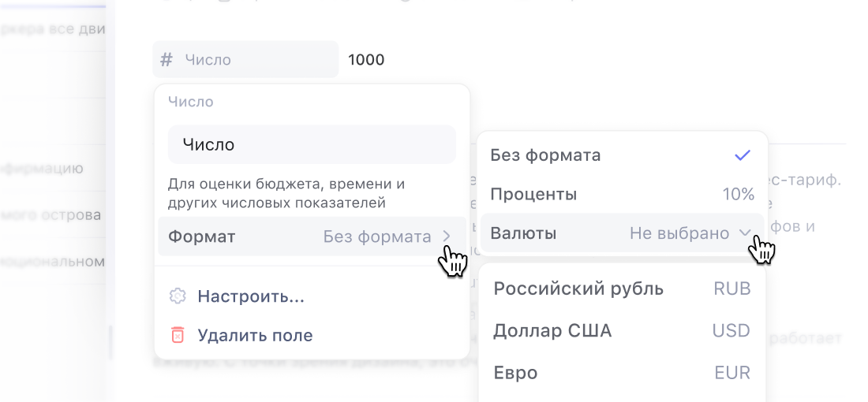
Task: Select Российский рубль currency
Action: coord(578,288)
